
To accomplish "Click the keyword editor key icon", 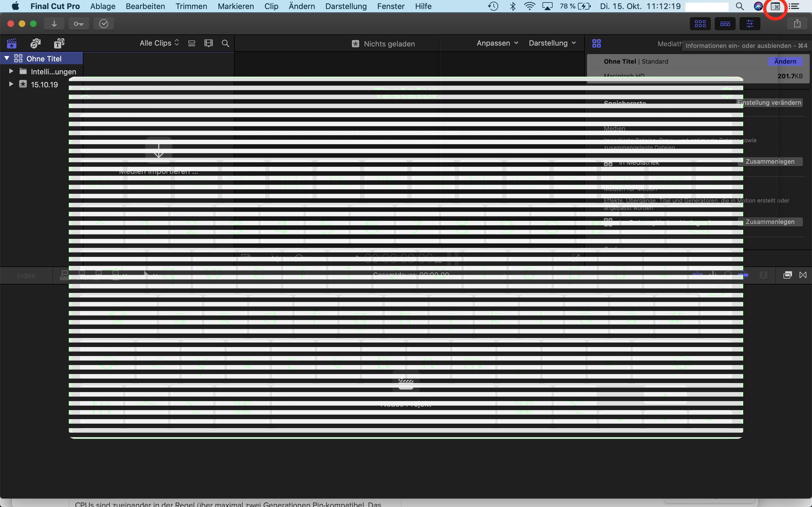I will coord(78,24).
